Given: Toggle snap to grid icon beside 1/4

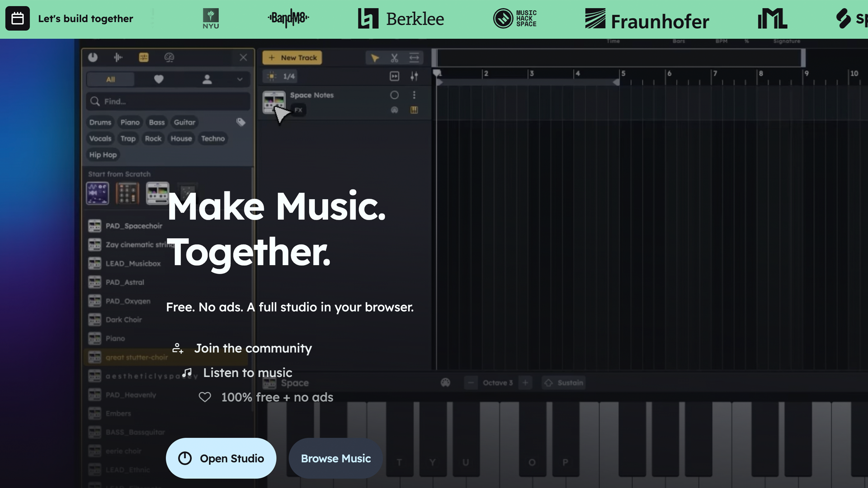Looking at the screenshot, I should pos(271,76).
